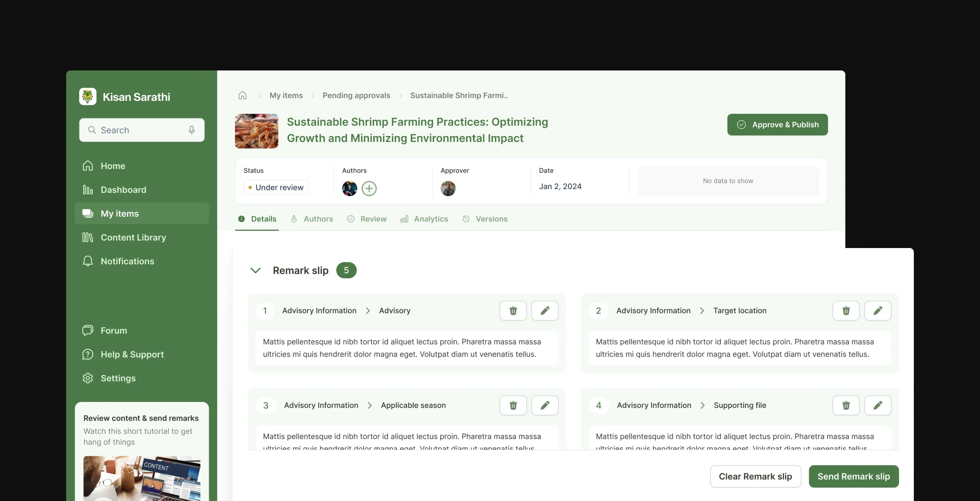Open Dashboard from the sidebar
This screenshot has height=501, width=980.
point(142,190)
